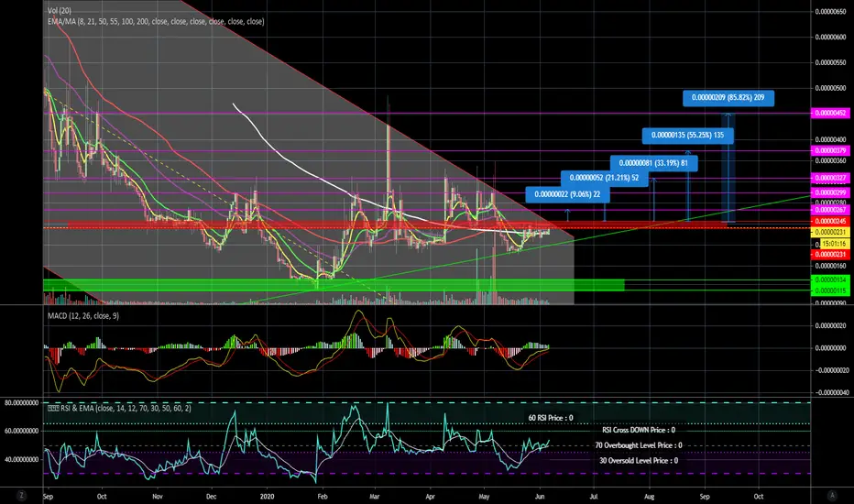This screenshot has width=854, height=504.
Task: Click the red 0.00000231 price label
Action: coord(830,255)
